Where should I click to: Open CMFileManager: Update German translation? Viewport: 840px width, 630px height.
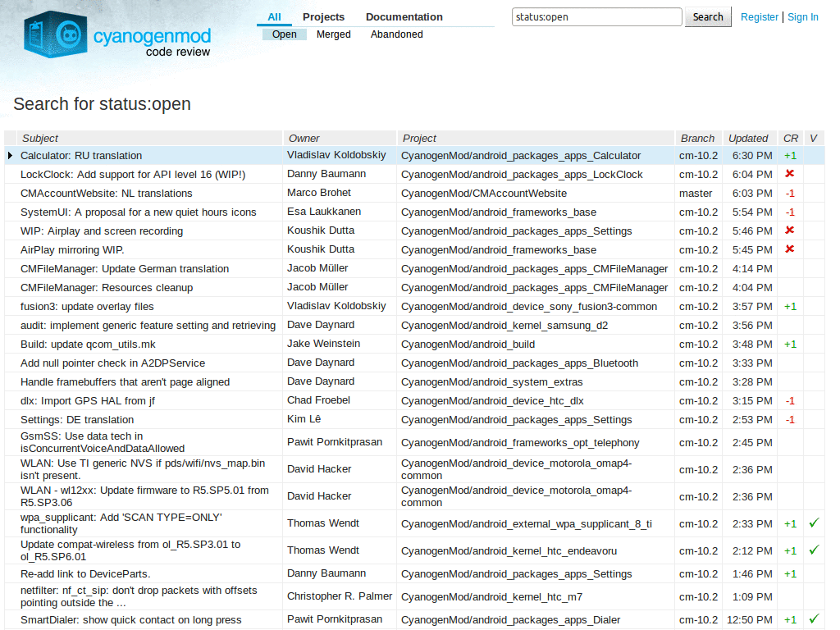point(125,269)
